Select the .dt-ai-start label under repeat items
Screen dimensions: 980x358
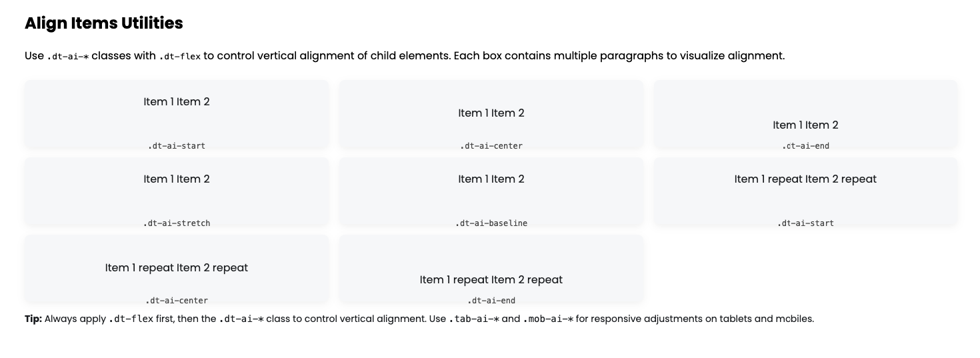click(x=805, y=223)
